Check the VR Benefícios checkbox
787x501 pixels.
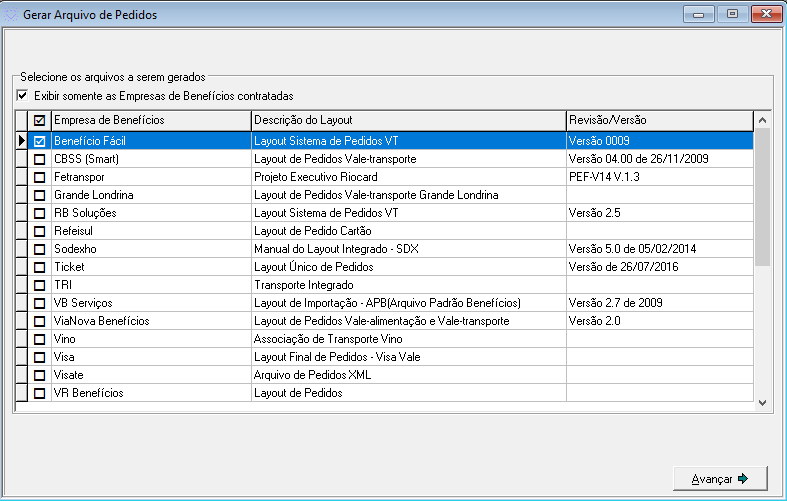click(x=40, y=394)
